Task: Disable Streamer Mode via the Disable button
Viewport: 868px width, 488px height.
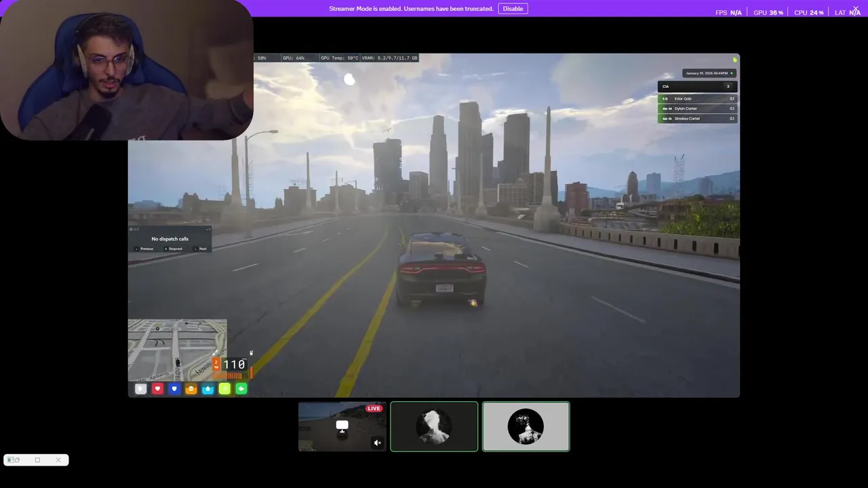Action: click(513, 9)
